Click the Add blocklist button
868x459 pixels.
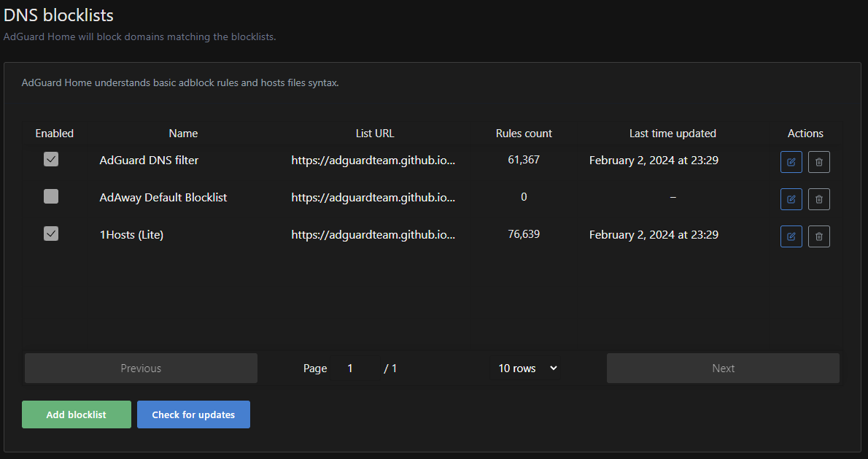[x=77, y=414]
